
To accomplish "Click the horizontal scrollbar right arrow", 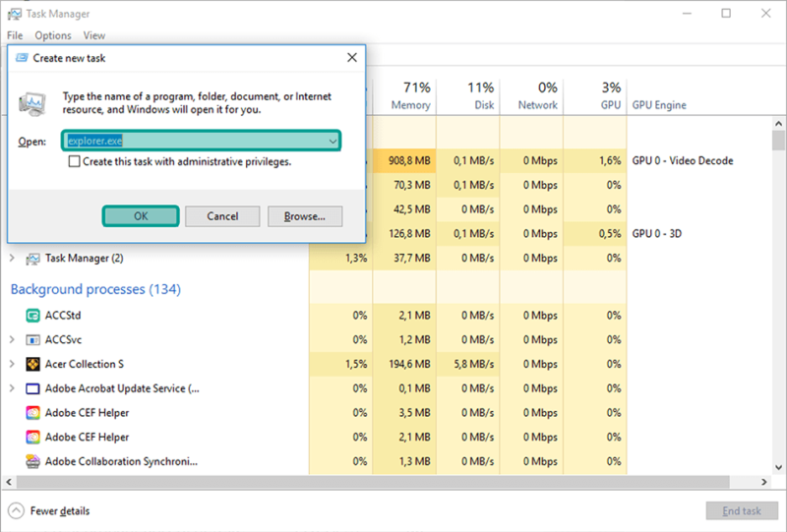I will (764, 482).
